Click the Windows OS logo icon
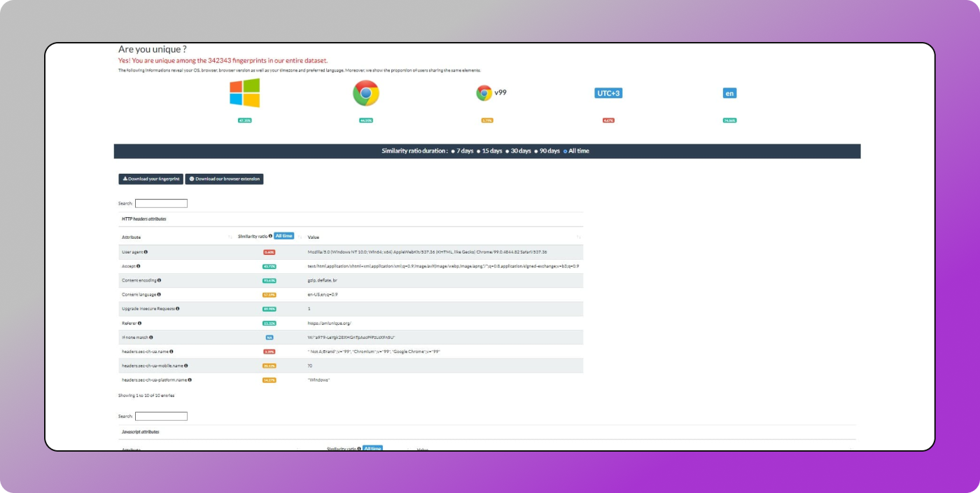This screenshot has width=980, height=493. click(244, 93)
